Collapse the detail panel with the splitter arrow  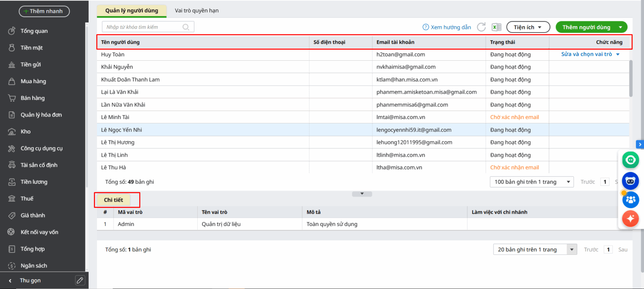(362, 194)
